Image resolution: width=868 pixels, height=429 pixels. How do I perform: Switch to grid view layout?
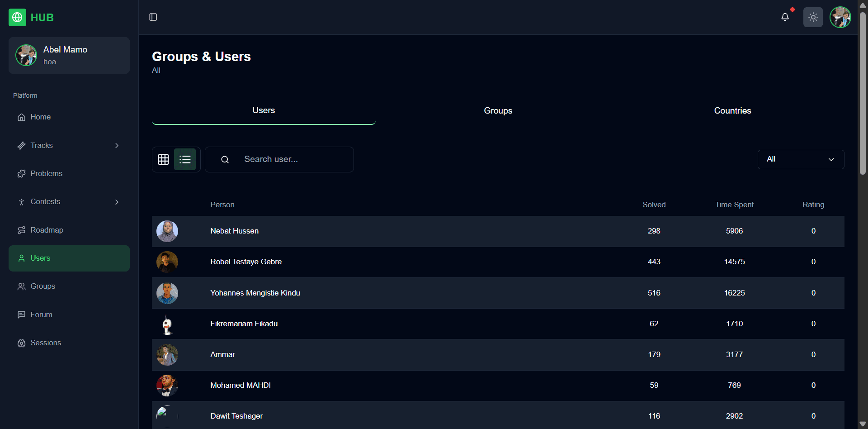pos(163,159)
